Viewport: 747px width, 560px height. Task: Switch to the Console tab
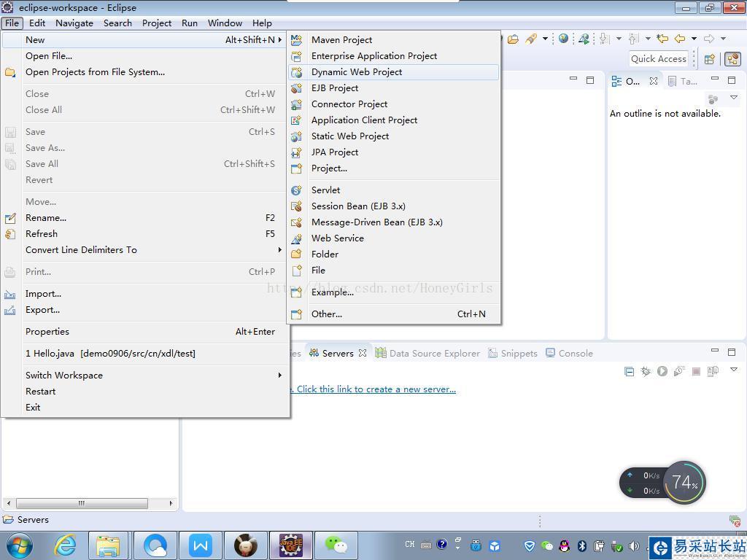point(570,354)
